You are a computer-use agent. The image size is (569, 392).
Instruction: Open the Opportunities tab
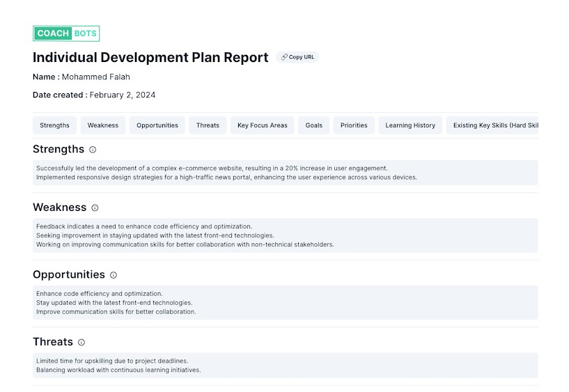click(x=157, y=125)
